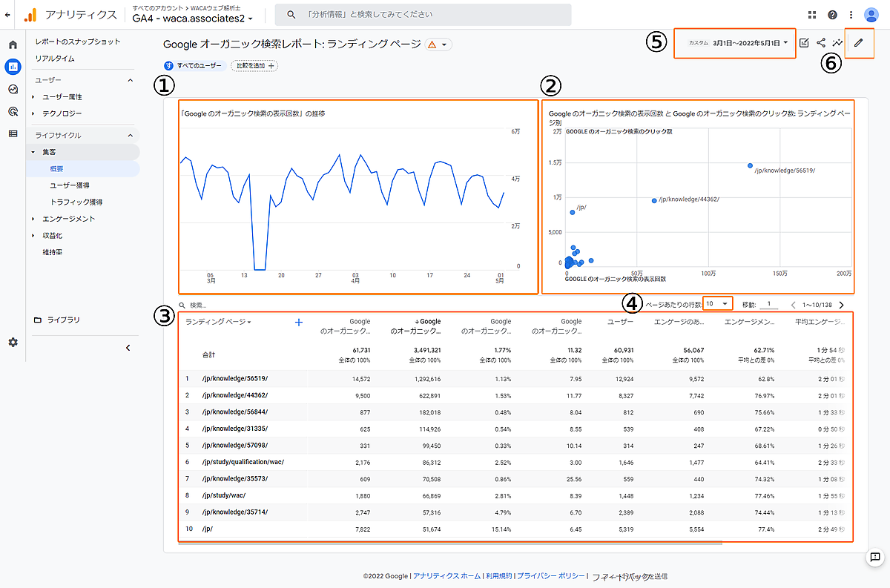Open the プライバシー ポリシー footer link
Viewport: 890px width, 588px height.
click(x=550, y=576)
